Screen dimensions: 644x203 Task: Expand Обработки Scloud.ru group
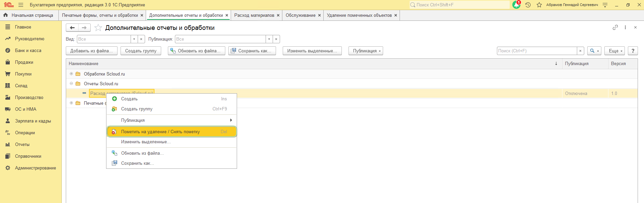point(71,74)
